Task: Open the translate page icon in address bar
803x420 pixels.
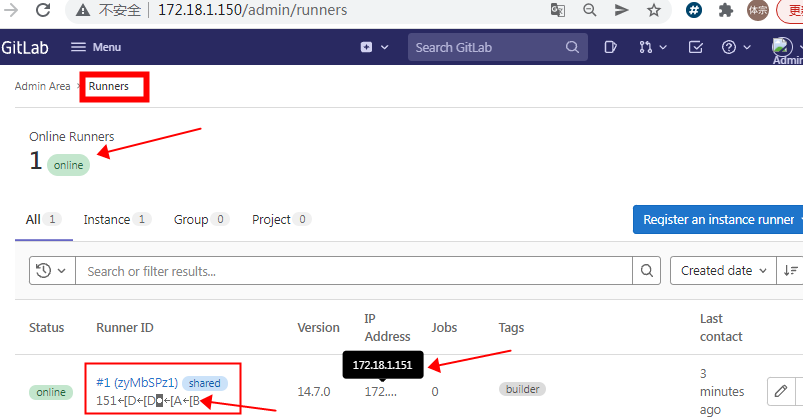Action: pyautogui.click(x=558, y=10)
